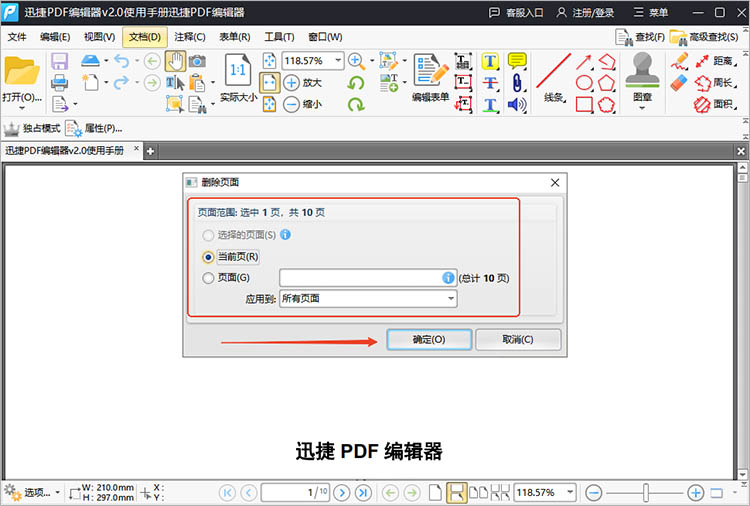
Task: Click the OK (确定) button
Action: [x=428, y=340]
